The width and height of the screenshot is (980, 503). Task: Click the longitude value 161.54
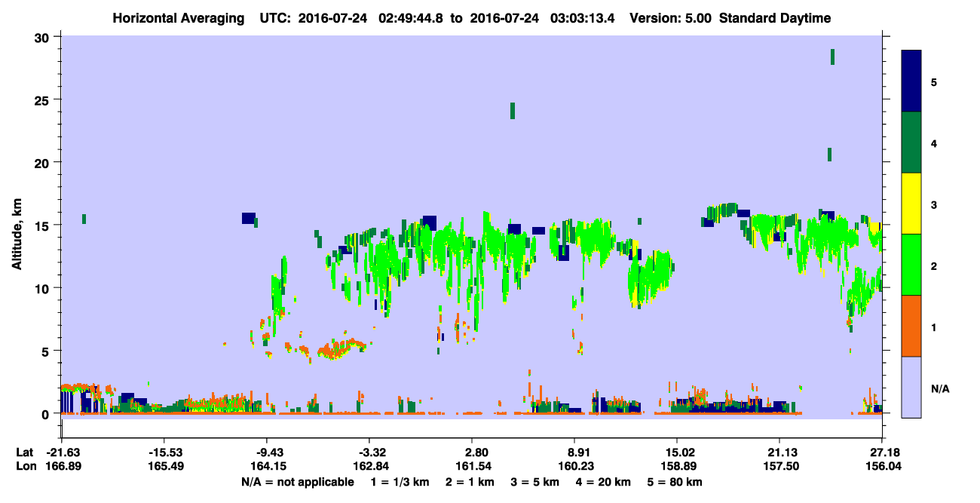click(472, 466)
